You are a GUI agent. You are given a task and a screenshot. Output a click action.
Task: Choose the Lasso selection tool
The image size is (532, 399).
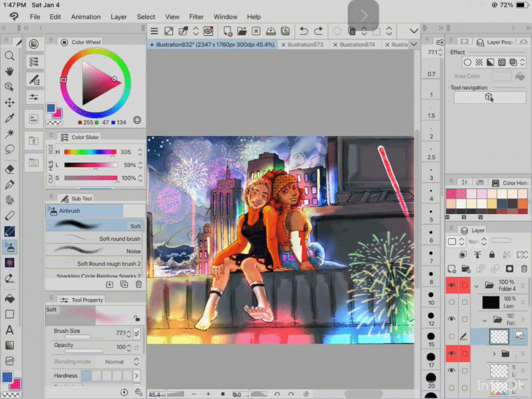[9, 150]
